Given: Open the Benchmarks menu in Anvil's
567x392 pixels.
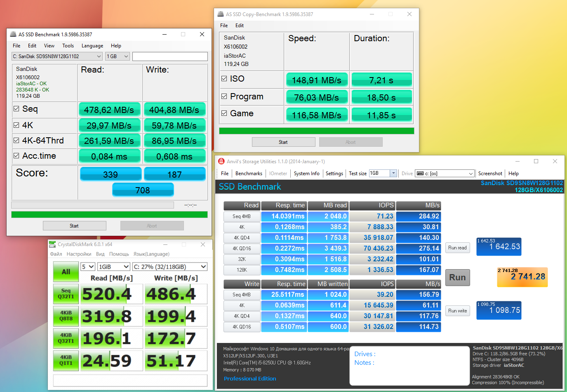Looking at the screenshot, I should pos(249,174).
